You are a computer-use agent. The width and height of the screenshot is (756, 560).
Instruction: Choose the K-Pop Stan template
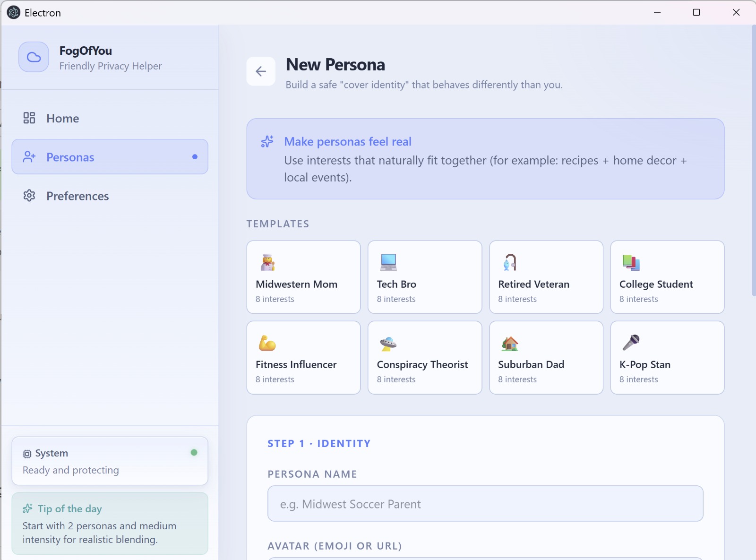[667, 358]
